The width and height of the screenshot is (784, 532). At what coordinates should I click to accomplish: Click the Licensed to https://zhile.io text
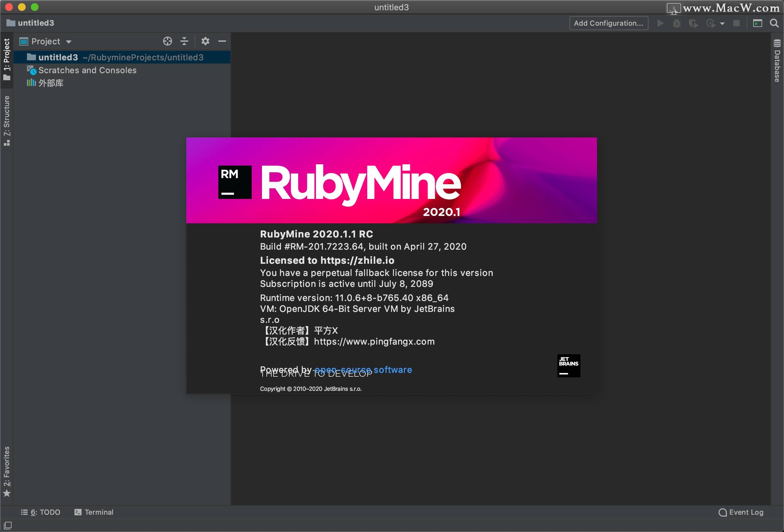pyautogui.click(x=327, y=260)
